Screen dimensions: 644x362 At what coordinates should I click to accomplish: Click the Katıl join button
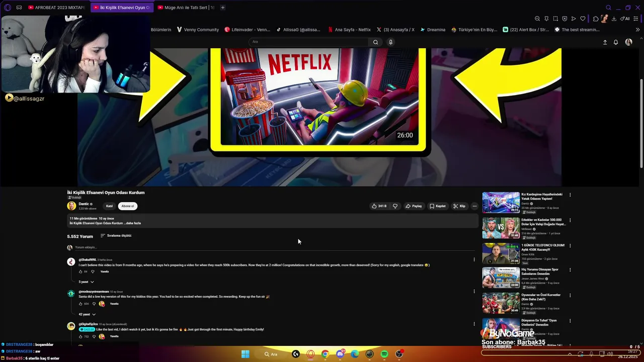pos(109,206)
